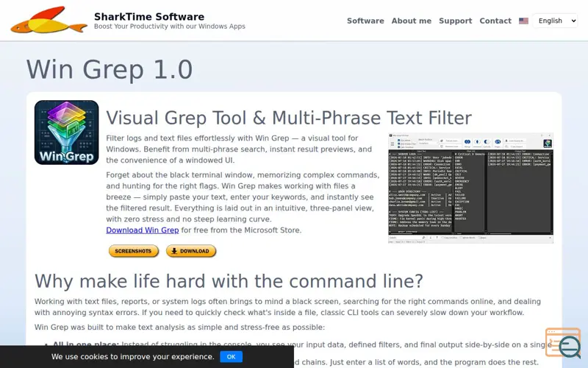Click the 'We use cookies' notice text
The image size is (588, 368).
(x=133, y=357)
